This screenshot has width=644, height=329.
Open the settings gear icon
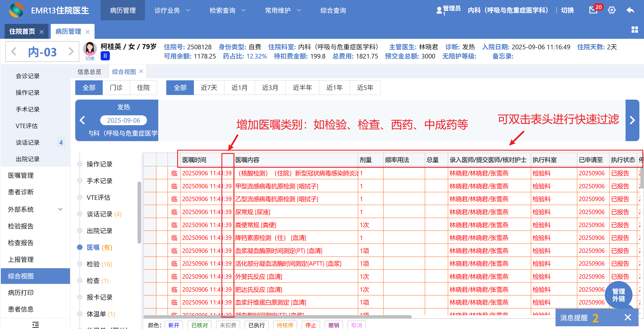pyautogui.click(x=612, y=10)
